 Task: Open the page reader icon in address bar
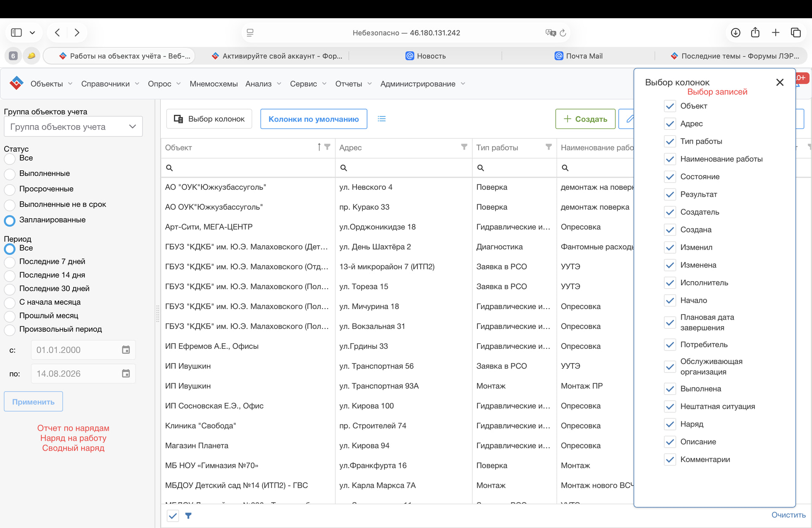[250, 33]
